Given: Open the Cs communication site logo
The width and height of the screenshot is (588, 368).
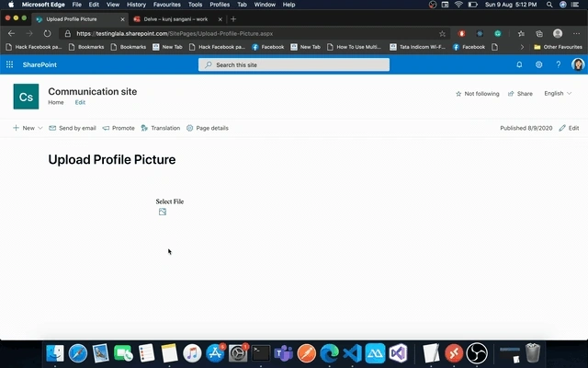Looking at the screenshot, I should (26, 97).
